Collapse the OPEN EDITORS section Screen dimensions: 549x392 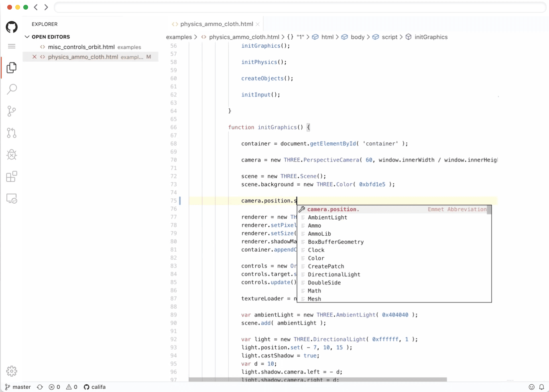(x=27, y=36)
